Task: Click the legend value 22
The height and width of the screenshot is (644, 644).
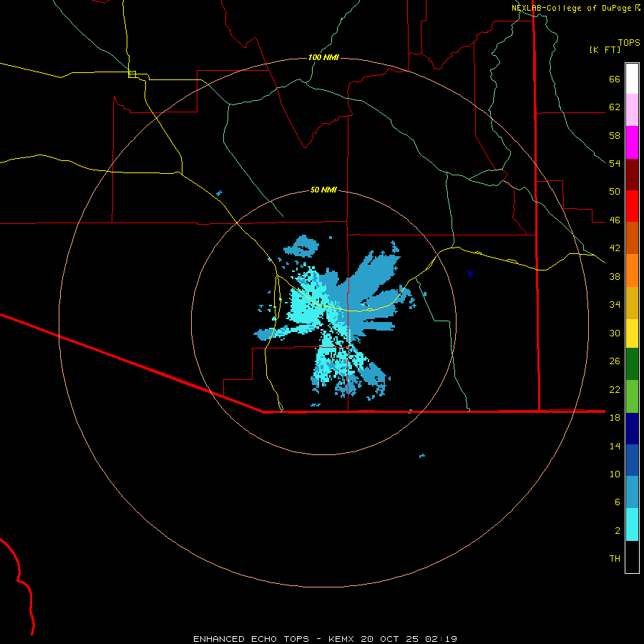Action: pyautogui.click(x=615, y=389)
